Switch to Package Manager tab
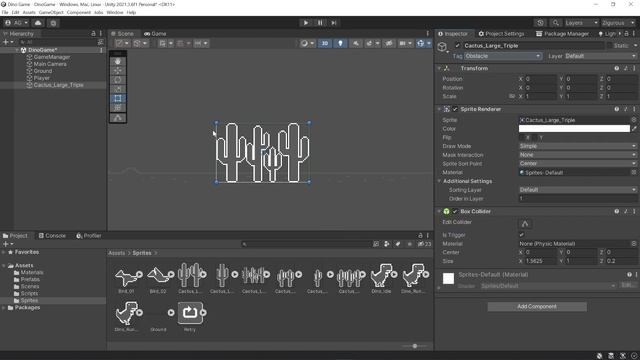Image resolution: width=640 pixels, height=360 pixels. (562, 34)
